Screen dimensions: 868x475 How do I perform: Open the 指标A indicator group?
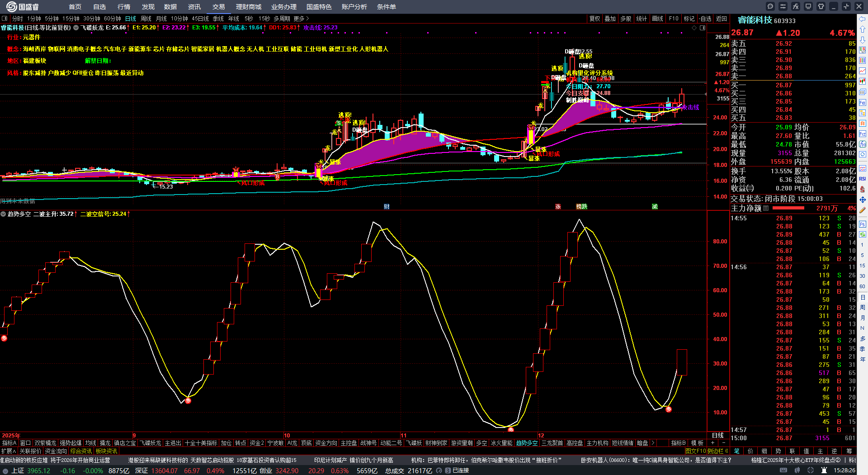[9, 443]
